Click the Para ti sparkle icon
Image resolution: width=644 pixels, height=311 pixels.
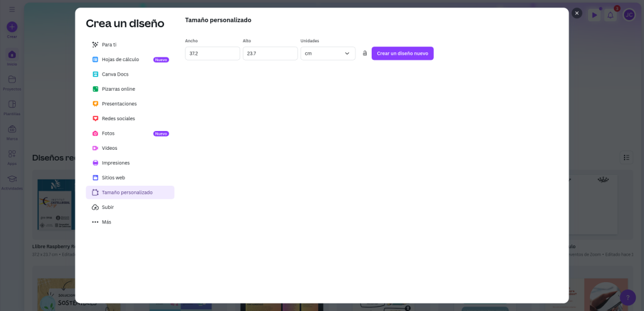coord(96,45)
